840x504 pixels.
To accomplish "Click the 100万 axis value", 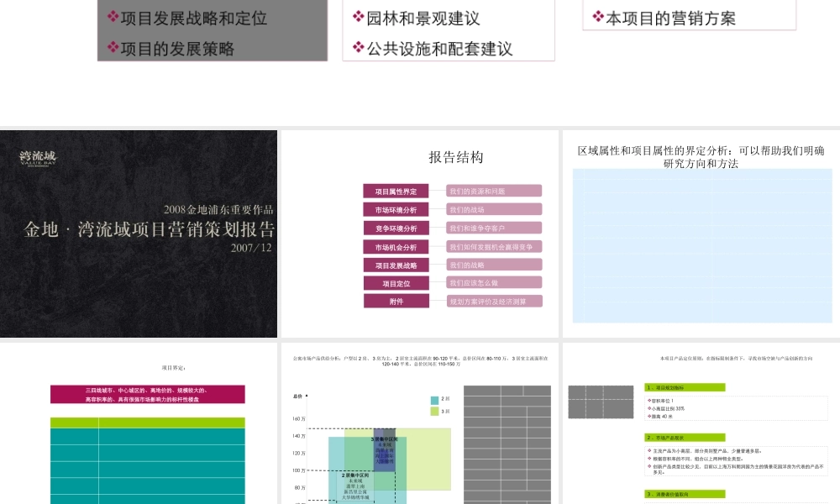I will (x=299, y=470).
